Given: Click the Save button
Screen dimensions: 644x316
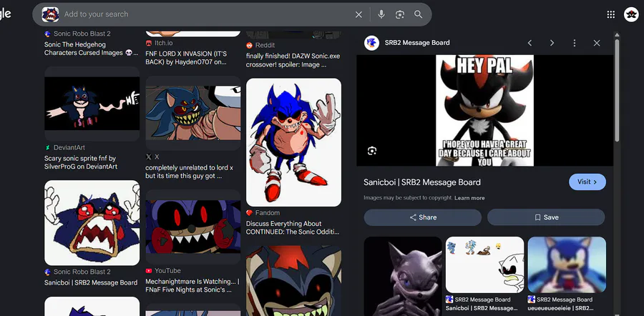Looking at the screenshot, I should [x=546, y=217].
